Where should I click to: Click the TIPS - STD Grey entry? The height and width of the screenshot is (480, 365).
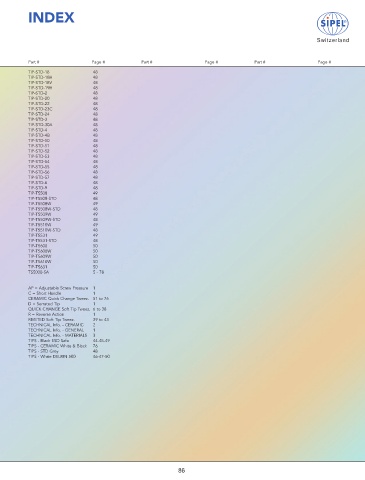[x=43, y=351]
